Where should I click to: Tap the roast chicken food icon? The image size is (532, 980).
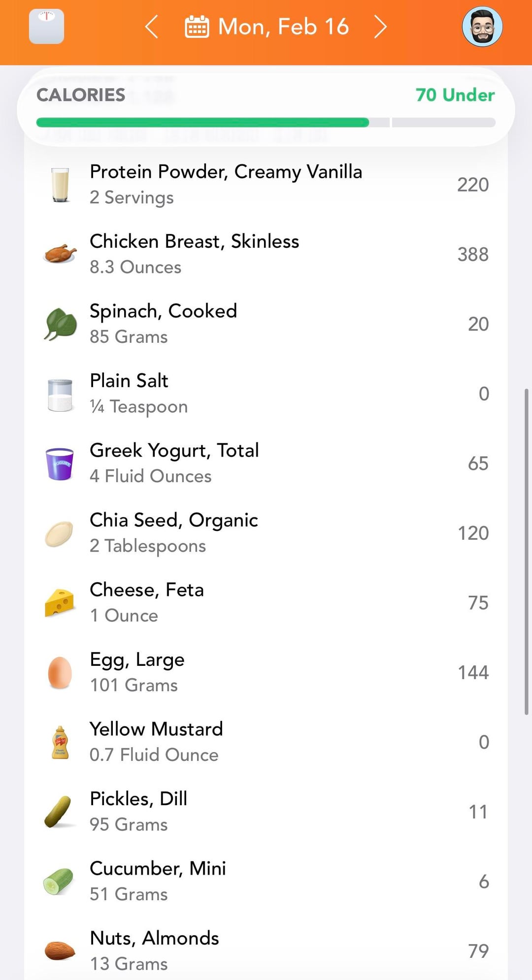[x=60, y=254]
